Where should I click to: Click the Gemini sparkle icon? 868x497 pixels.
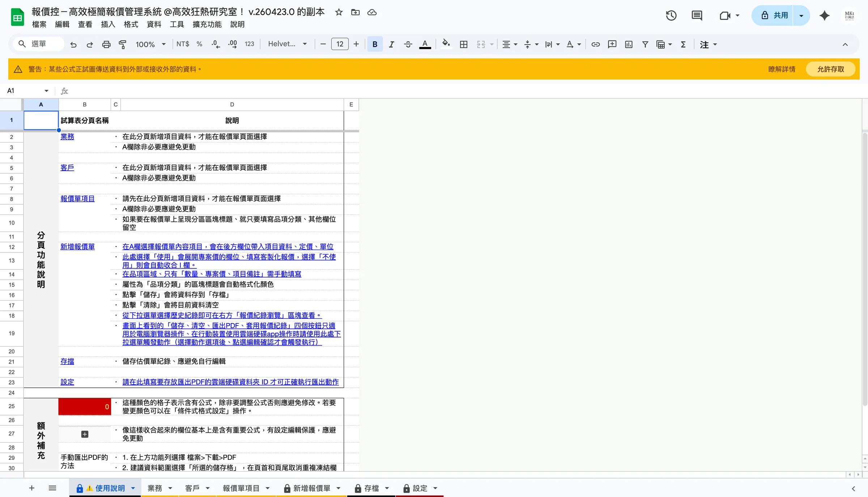pos(825,16)
